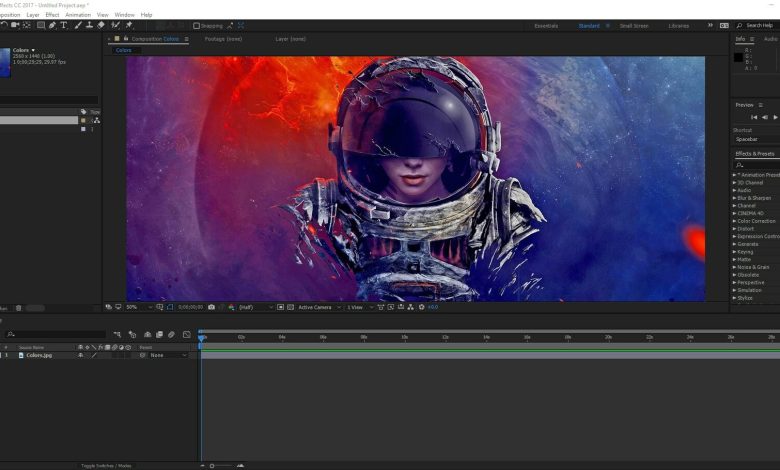
Task: Switch to the Libraries workspace
Action: pos(678,26)
